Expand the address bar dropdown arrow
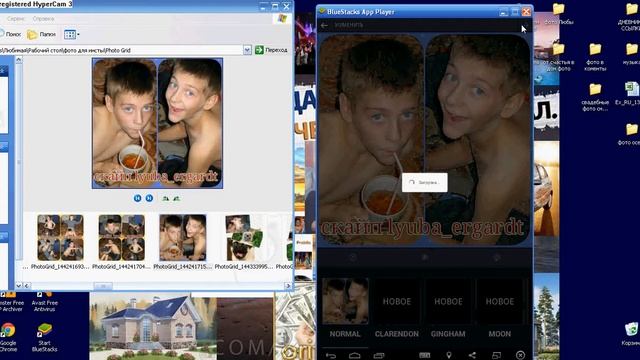The image size is (640, 360). click(x=247, y=50)
